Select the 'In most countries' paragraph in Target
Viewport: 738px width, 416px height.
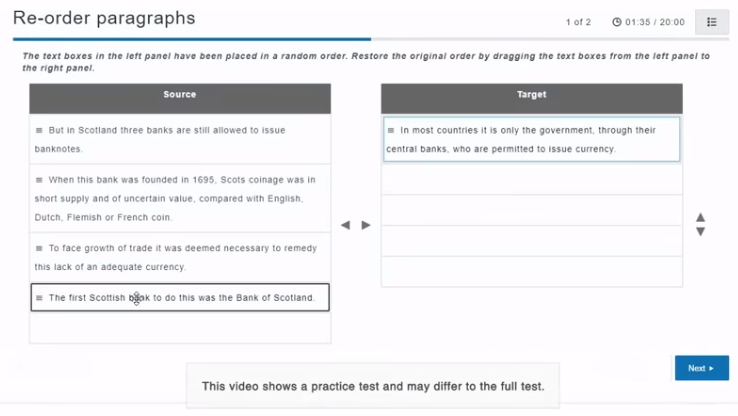531,139
